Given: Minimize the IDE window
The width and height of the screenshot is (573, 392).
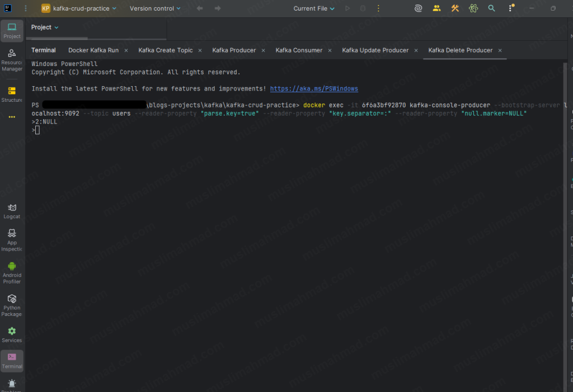Looking at the screenshot, I should 532,8.
